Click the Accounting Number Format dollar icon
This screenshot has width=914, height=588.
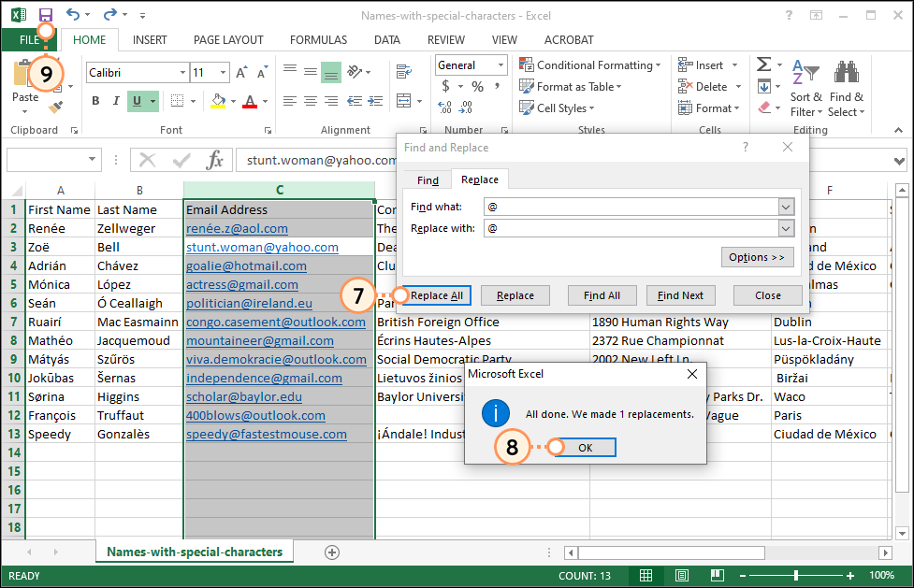(446, 86)
